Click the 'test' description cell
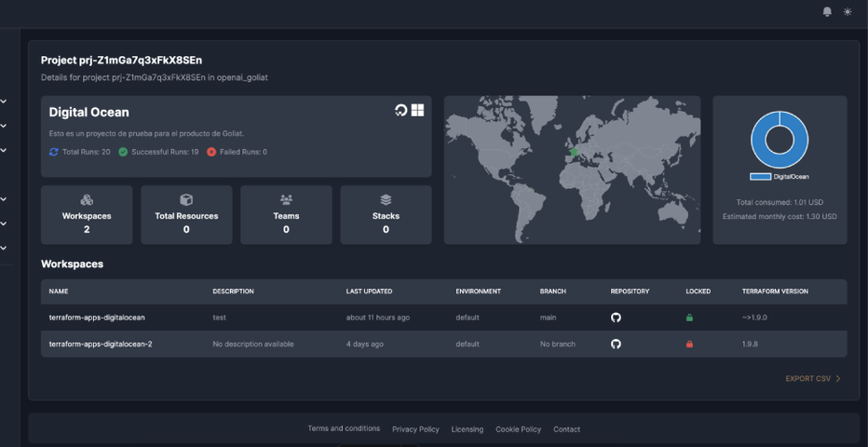868x447 pixels. (x=219, y=318)
